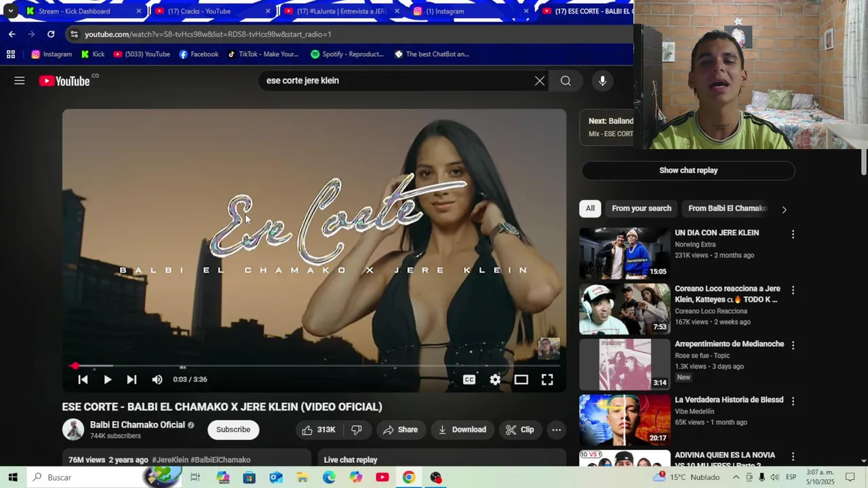Open TikTok - Make Your... bookmark
This screenshot has width=868, height=488.
(x=263, y=54)
